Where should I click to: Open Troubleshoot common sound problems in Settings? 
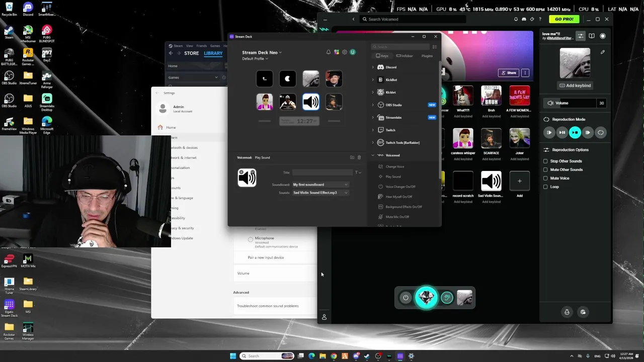tap(275, 306)
